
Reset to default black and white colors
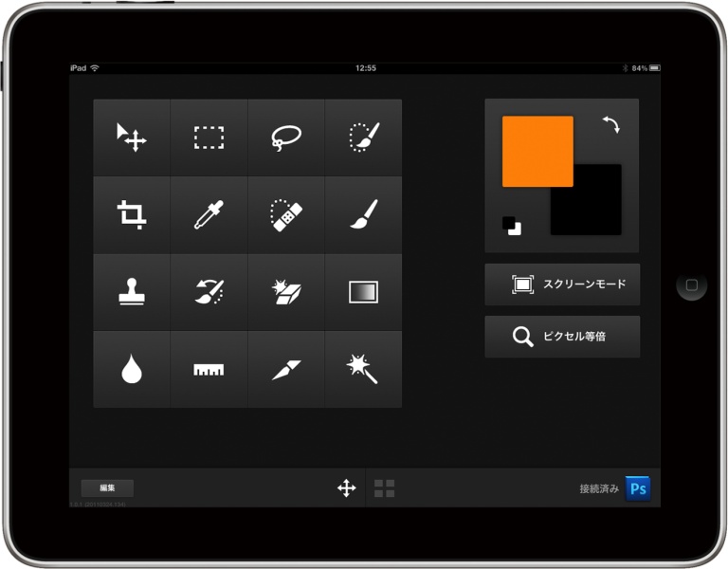coord(512,226)
